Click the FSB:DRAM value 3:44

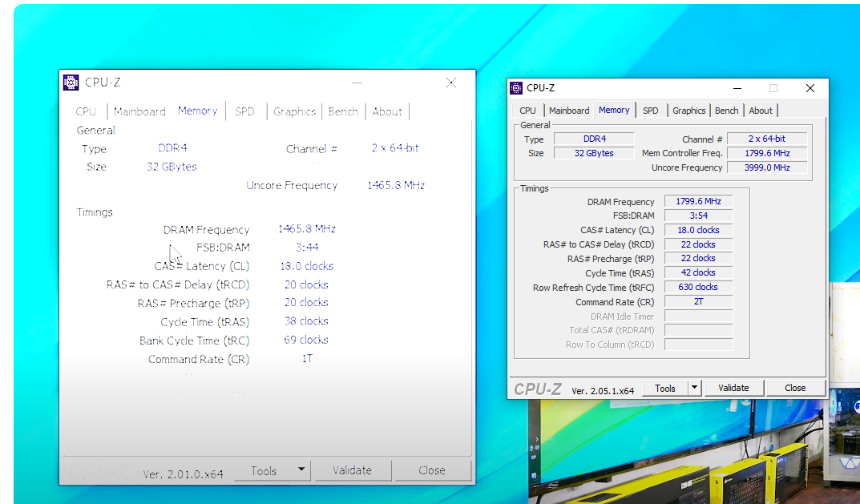[x=307, y=248]
